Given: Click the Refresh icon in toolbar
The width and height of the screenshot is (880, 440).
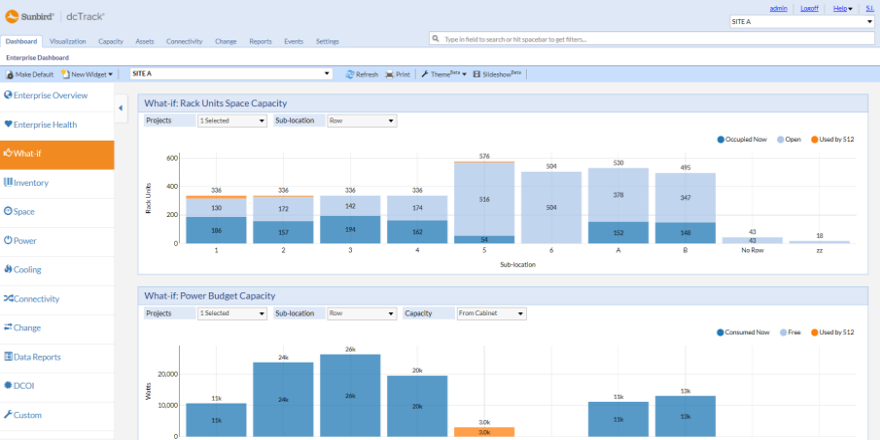Looking at the screenshot, I should (x=350, y=74).
